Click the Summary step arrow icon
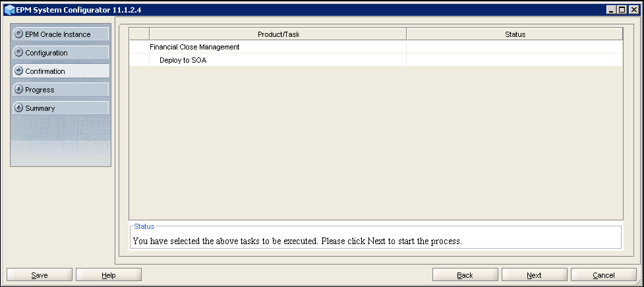This screenshot has height=287, width=644. click(19, 108)
